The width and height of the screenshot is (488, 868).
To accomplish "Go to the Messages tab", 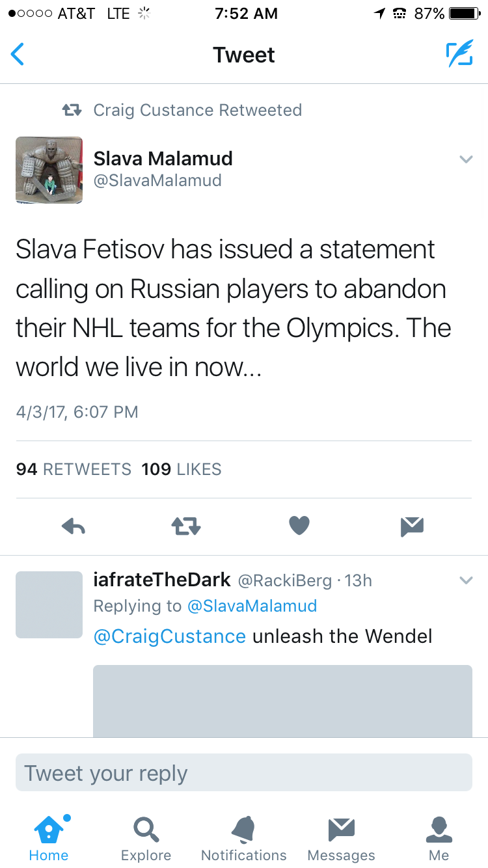I will tap(341, 838).
